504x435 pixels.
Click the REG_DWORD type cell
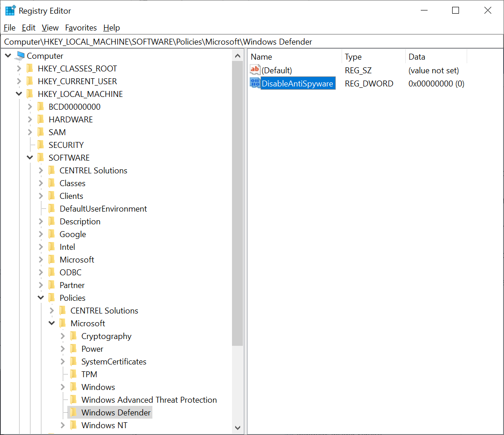(x=369, y=84)
